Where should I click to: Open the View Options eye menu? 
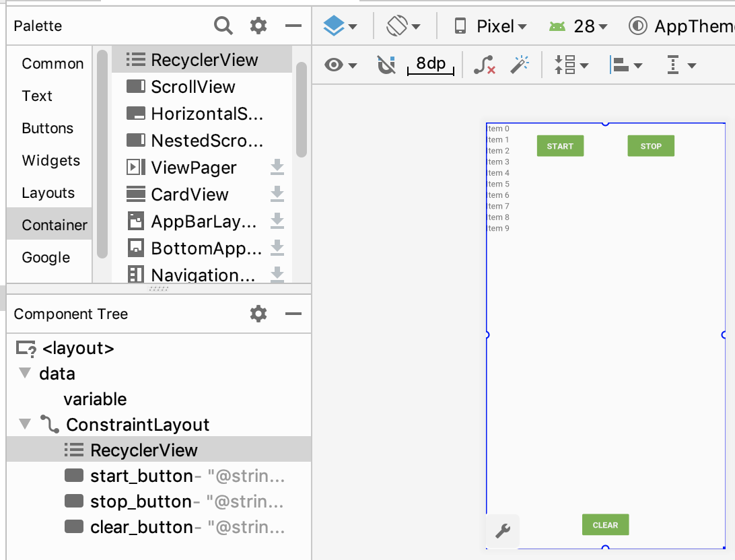coord(340,65)
